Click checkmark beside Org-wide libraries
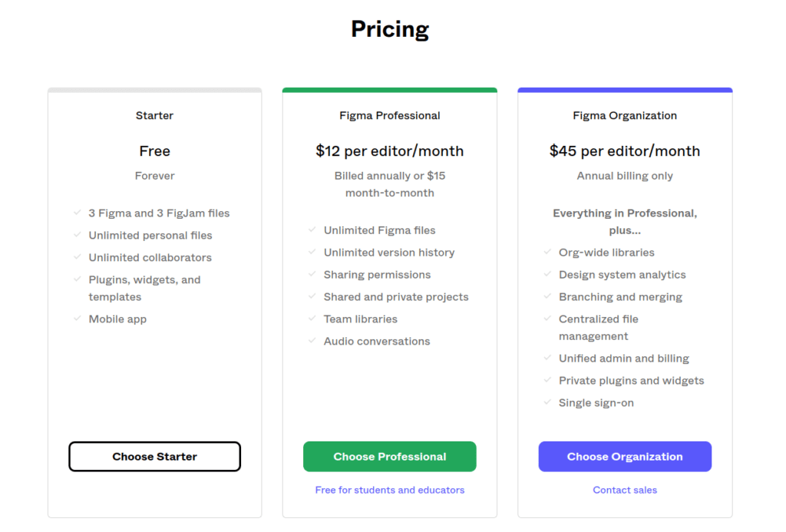Image resolution: width=786 pixels, height=532 pixels. [547, 252]
